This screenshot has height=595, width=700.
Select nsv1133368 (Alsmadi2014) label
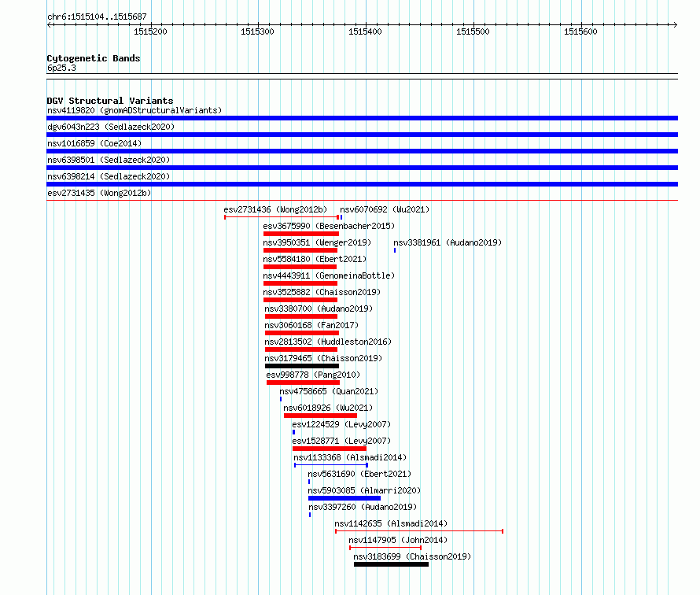(350, 457)
